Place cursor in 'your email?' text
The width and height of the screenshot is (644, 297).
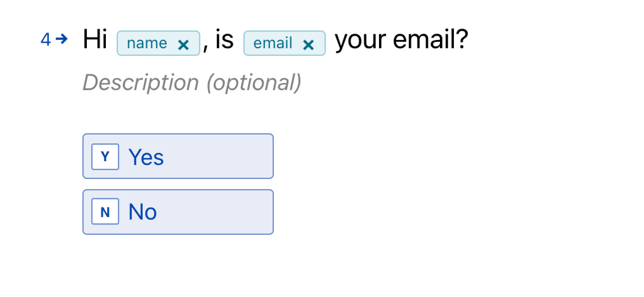point(402,40)
